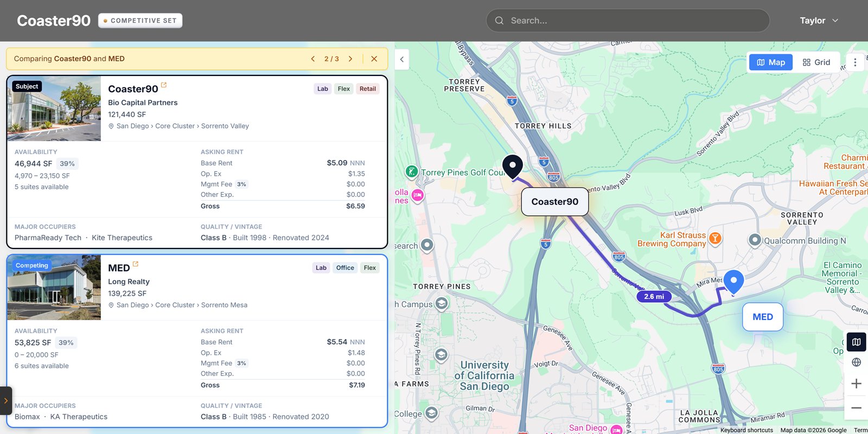Viewport: 868px width, 434px height.
Task: Click KA Therapeutics occupier name
Action: coord(79,417)
